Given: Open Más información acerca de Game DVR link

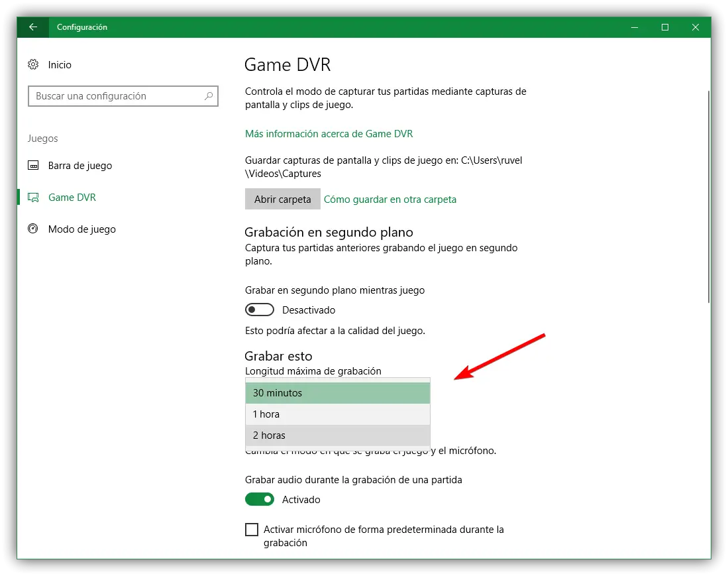Looking at the screenshot, I should [329, 134].
